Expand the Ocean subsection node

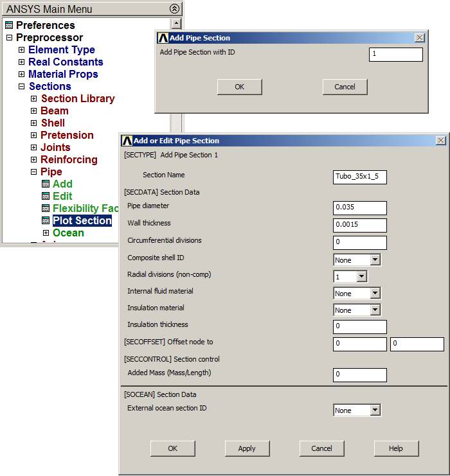coord(46,233)
